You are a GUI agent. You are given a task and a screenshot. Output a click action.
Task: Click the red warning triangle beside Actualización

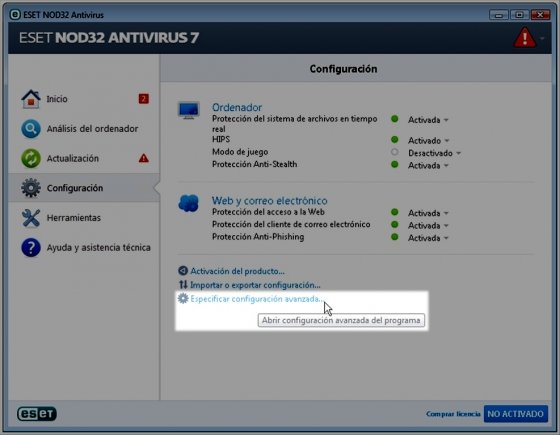144,158
